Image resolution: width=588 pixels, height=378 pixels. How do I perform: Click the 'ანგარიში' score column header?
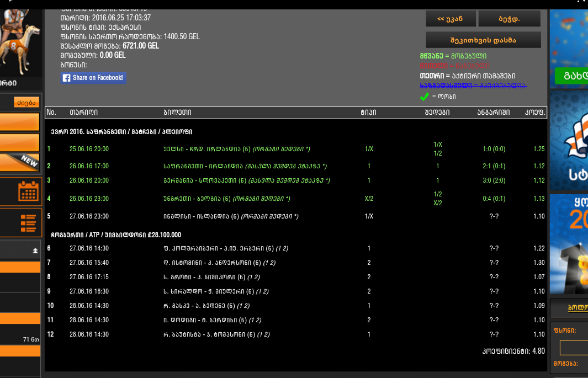494,113
